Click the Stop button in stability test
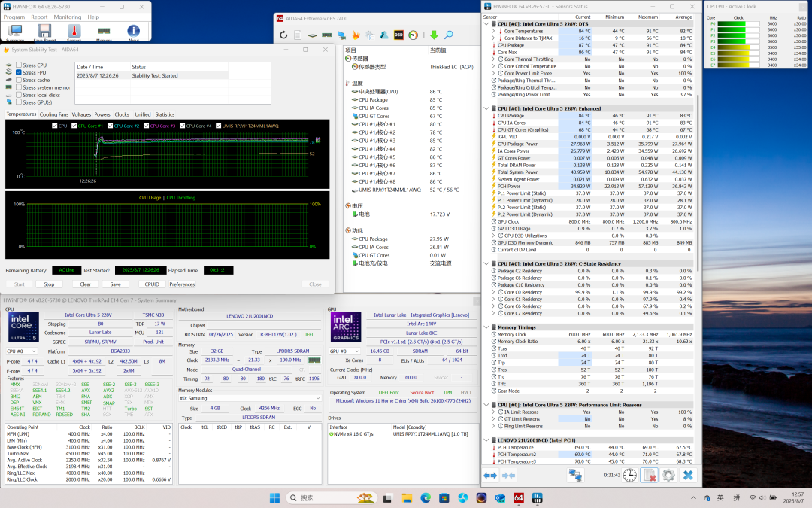The image size is (812, 508). click(49, 284)
